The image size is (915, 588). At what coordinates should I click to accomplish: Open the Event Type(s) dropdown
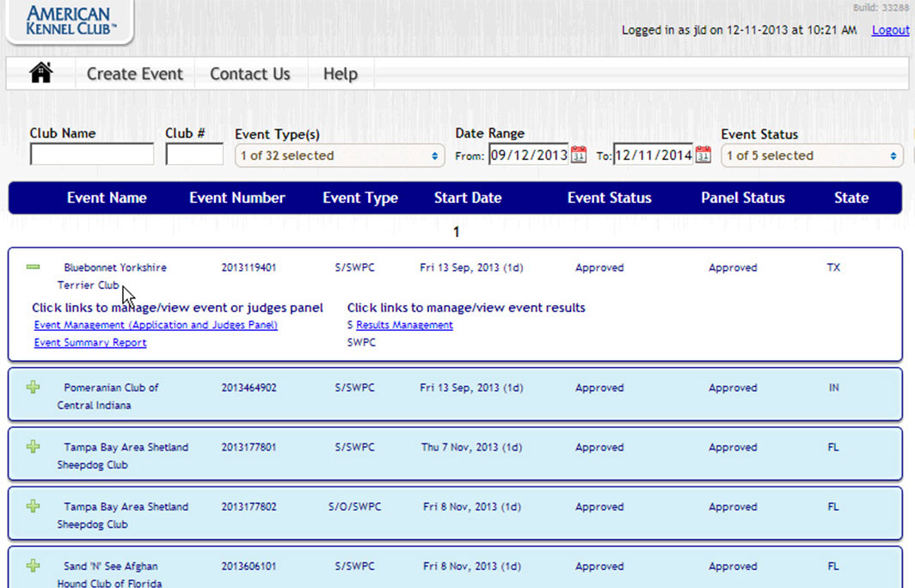point(340,156)
